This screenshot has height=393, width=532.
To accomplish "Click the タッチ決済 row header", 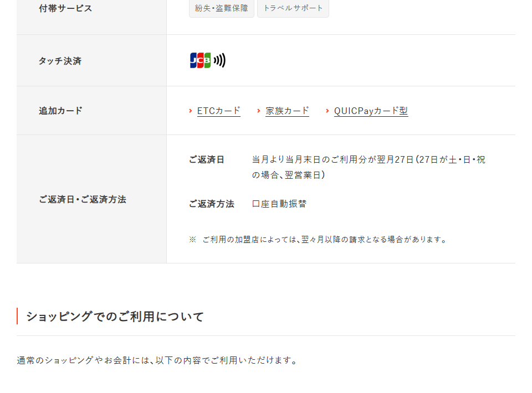I will tap(60, 61).
